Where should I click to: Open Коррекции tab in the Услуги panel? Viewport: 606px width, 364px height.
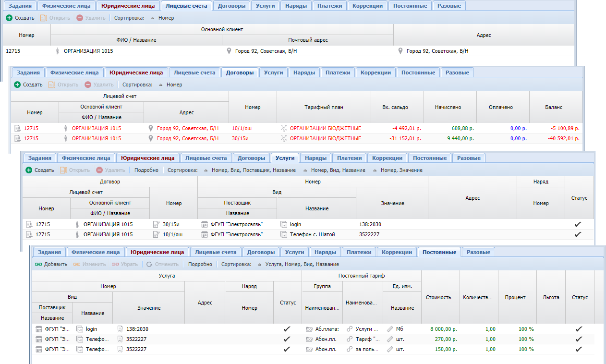[x=387, y=158]
